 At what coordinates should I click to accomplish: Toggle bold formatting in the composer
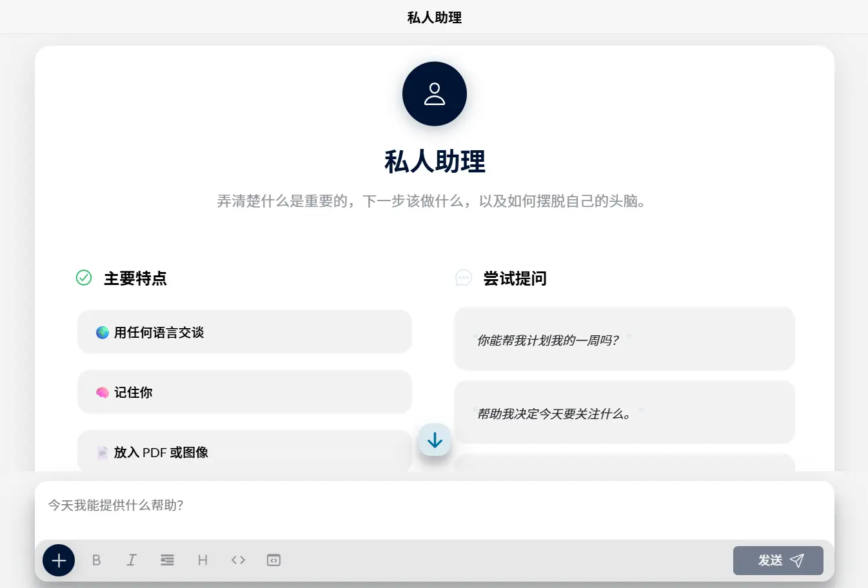tap(97, 560)
